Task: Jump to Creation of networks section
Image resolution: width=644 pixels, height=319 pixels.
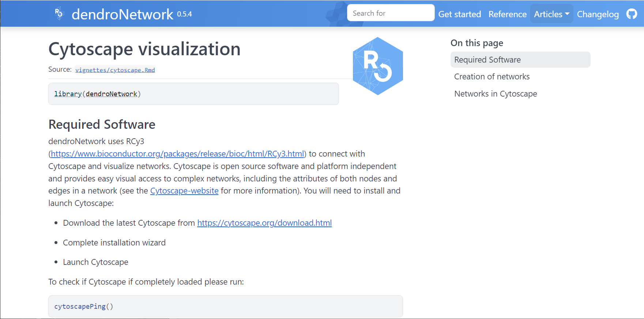Action: (492, 76)
